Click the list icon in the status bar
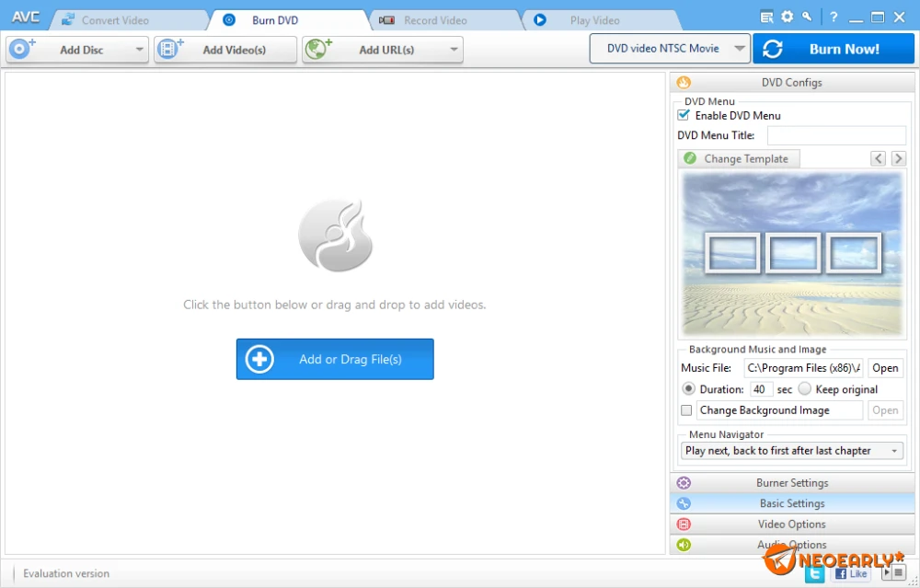Viewport: 920px width, 588px height. point(898,572)
